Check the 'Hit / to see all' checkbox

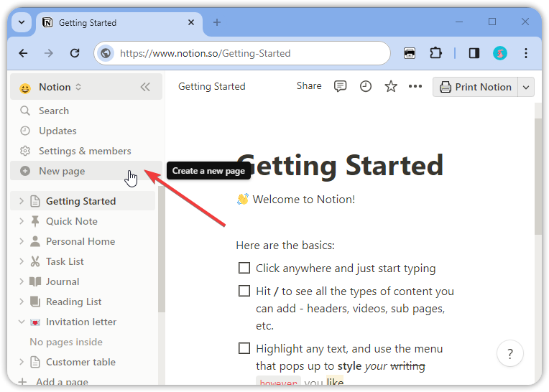(244, 291)
